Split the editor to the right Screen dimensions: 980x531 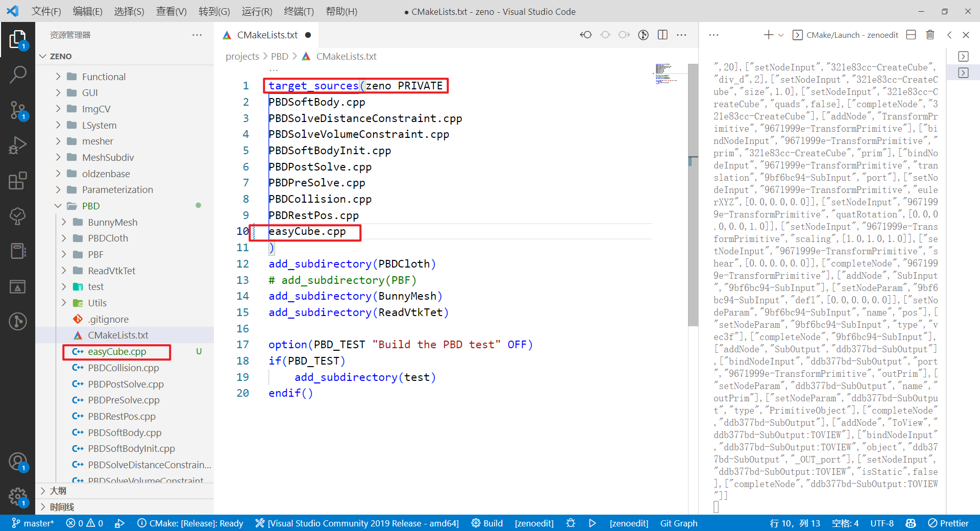pyautogui.click(x=663, y=35)
